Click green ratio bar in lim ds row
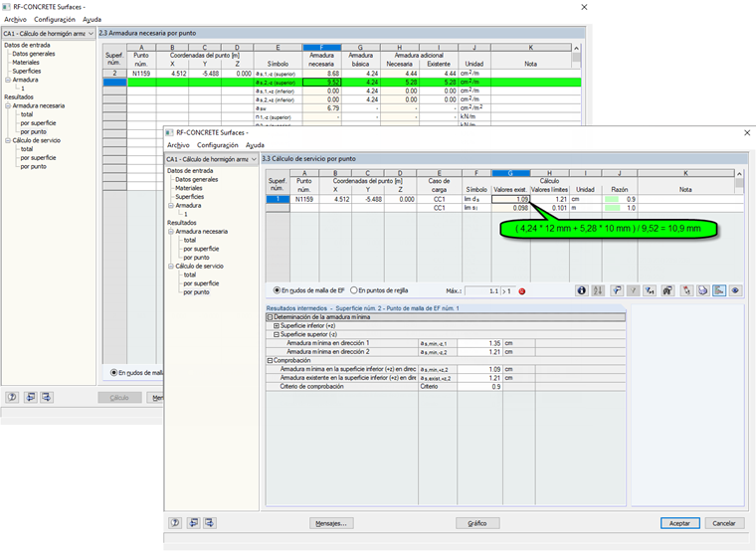 click(x=612, y=199)
